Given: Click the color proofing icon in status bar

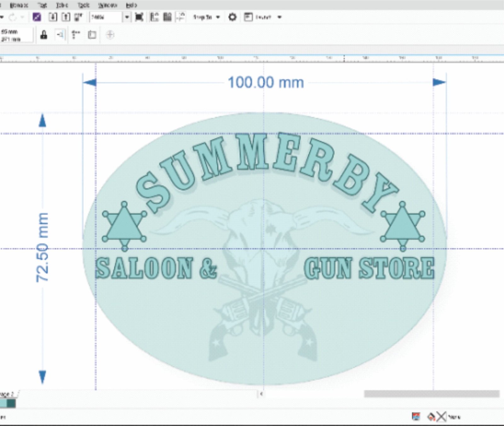Looking at the screenshot, I should click(x=416, y=417).
